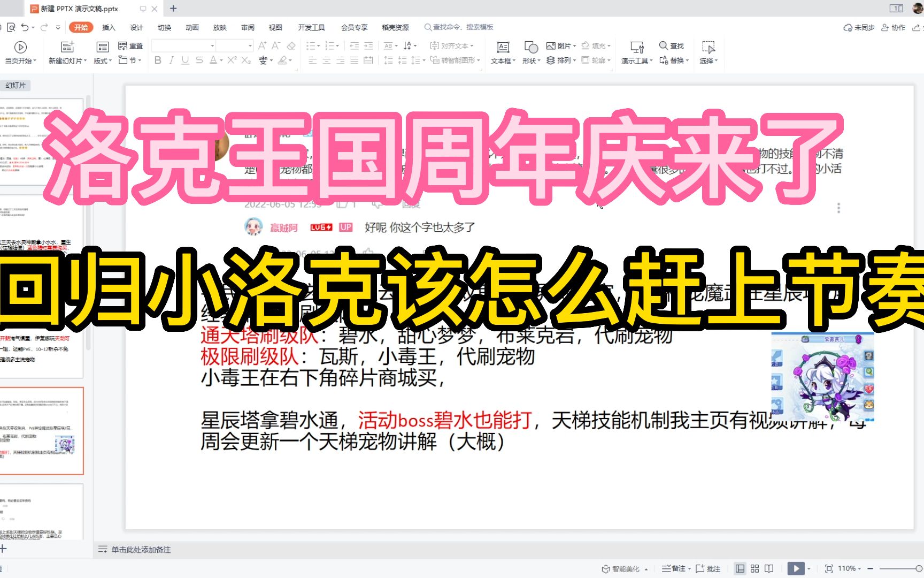Toggle bold formatting
924x578 pixels.
pos(158,60)
